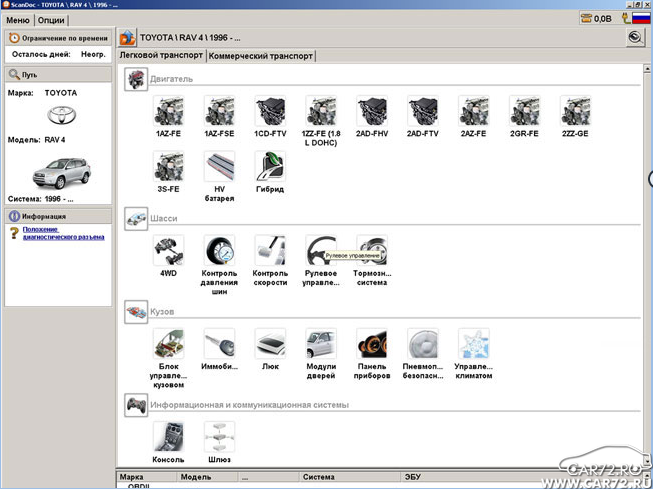This screenshot has height=489, width=653.
Task: Open the 3S-FE engine
Action: [168, 166]
